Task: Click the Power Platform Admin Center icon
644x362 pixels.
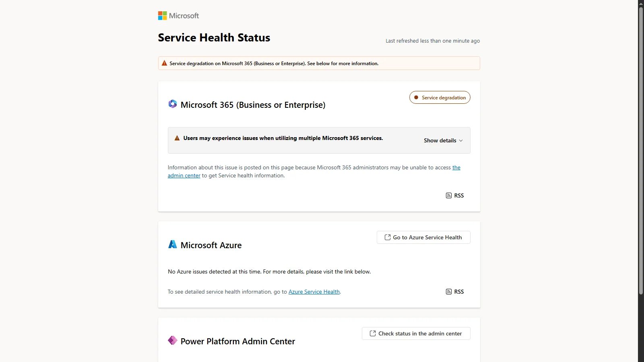Action: tap(173, 341)
